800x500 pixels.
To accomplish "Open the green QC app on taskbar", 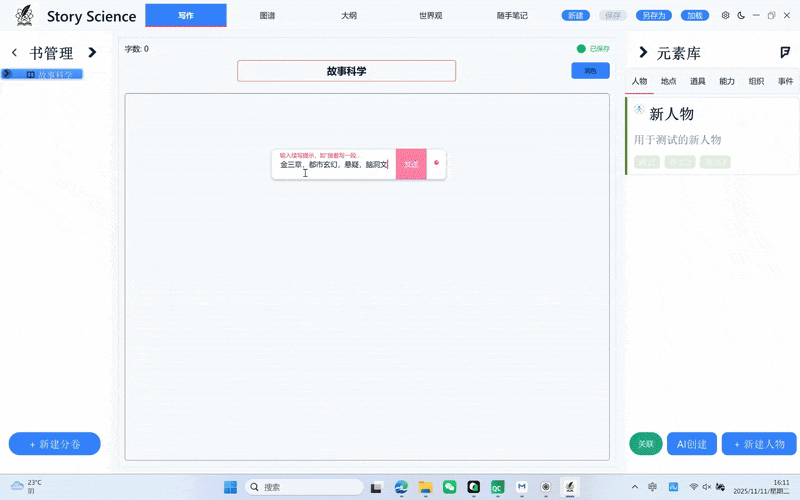I will [x=497, y=487].
